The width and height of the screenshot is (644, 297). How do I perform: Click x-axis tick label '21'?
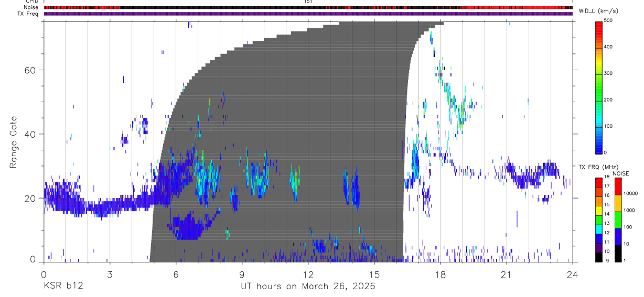coord(506,274)
